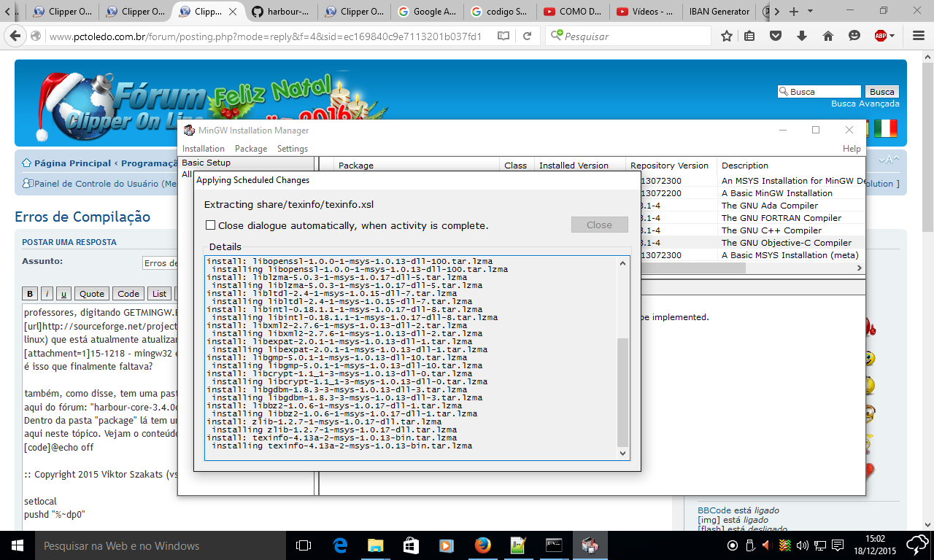Open the Package menu in MinGW
The height and width of the screenshot is (560, 934).
[x=251, y=149]
